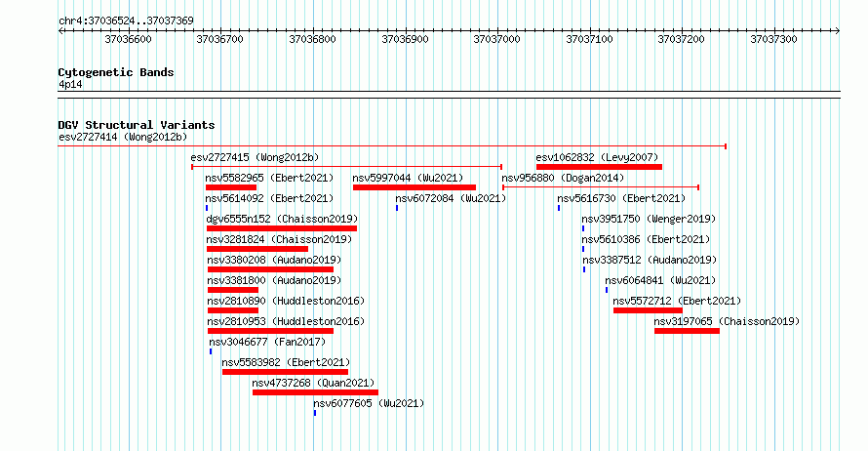Select the 4p14 band label
The width and height of the screenshot is (868, 451).
coord(70,84)
